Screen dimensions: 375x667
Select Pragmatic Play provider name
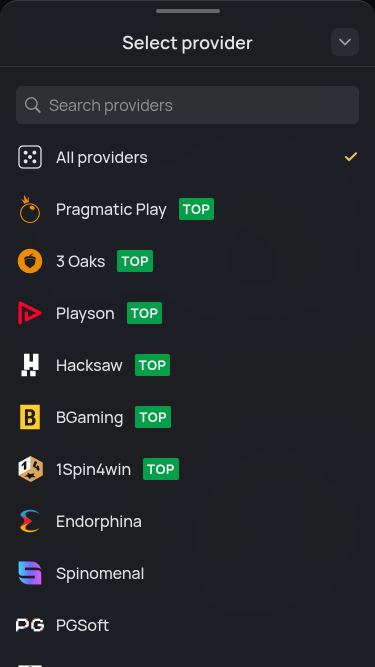click(x=111, y=209)
